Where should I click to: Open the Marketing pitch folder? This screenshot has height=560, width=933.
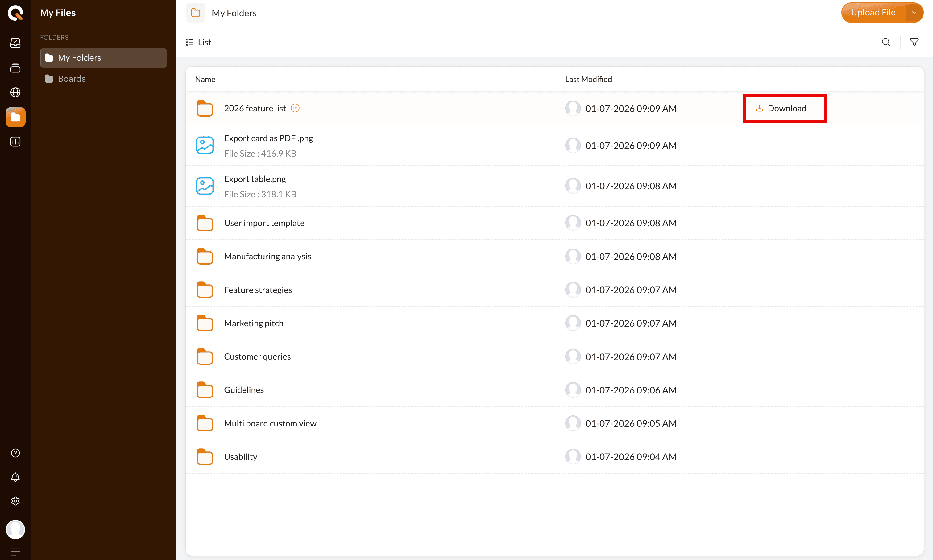coord(253,323)
